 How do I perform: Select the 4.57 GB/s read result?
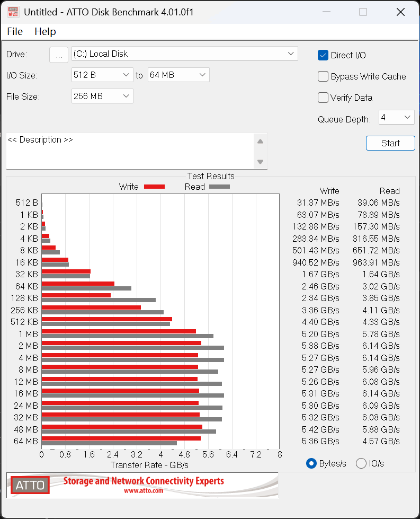[x=381, y=441]
